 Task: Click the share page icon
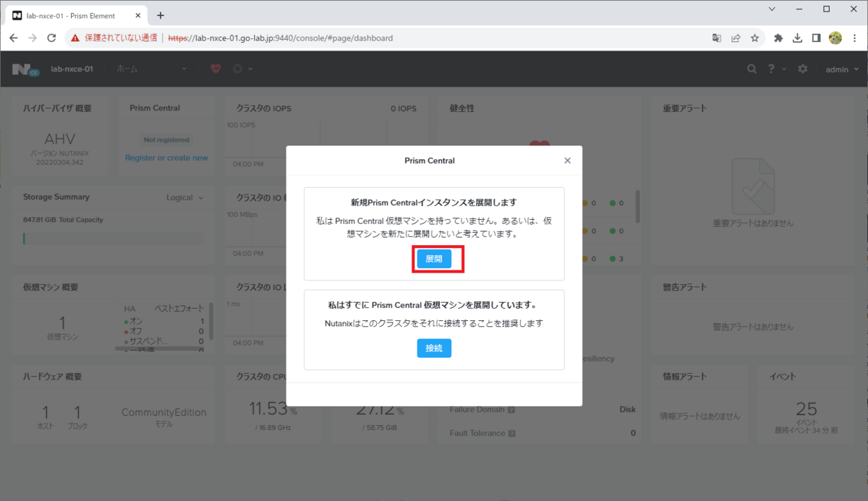736,38
